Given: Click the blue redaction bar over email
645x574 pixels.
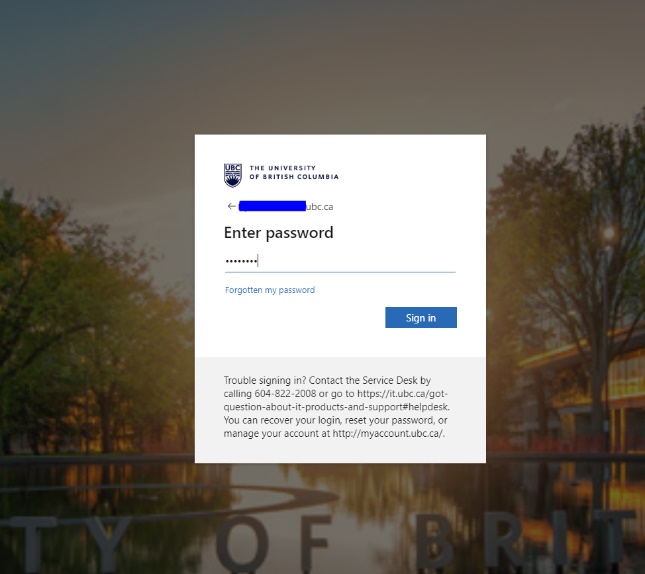Looking at the screenshot, I should coord(272,206).
